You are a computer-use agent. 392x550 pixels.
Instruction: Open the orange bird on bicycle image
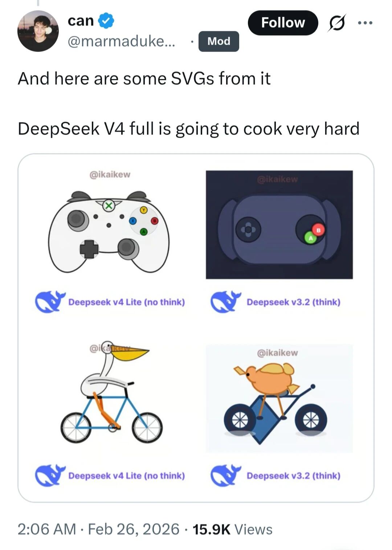point(279,398)
